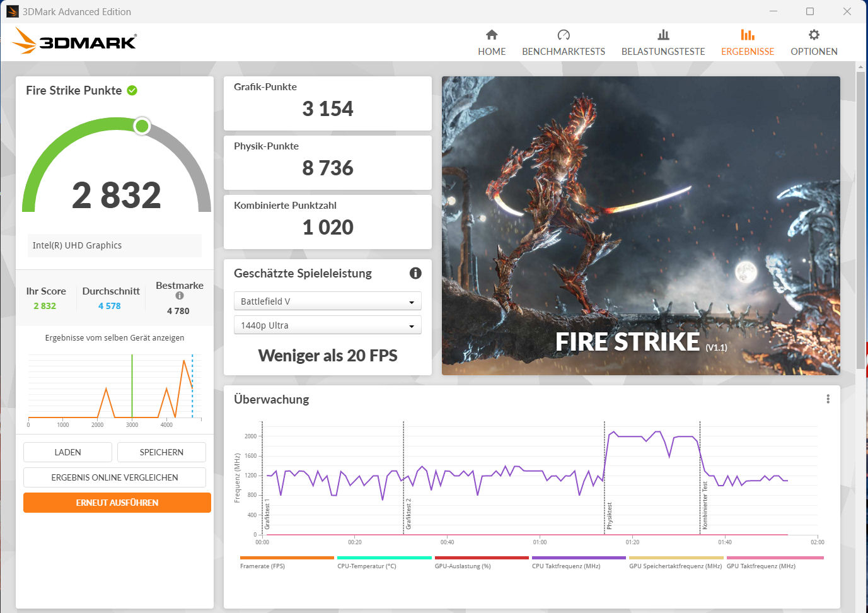The height and width of the screenshot is (613, 868).
Task: Open the HOME tab
Action: pyautogui.click(x=492, y=43)
